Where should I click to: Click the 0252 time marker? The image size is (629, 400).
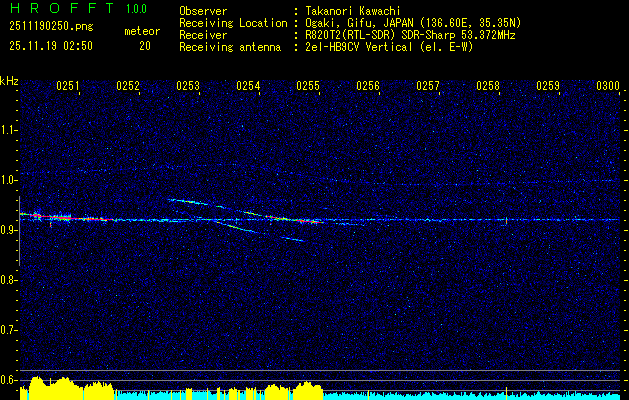click(x=128, y=86)
